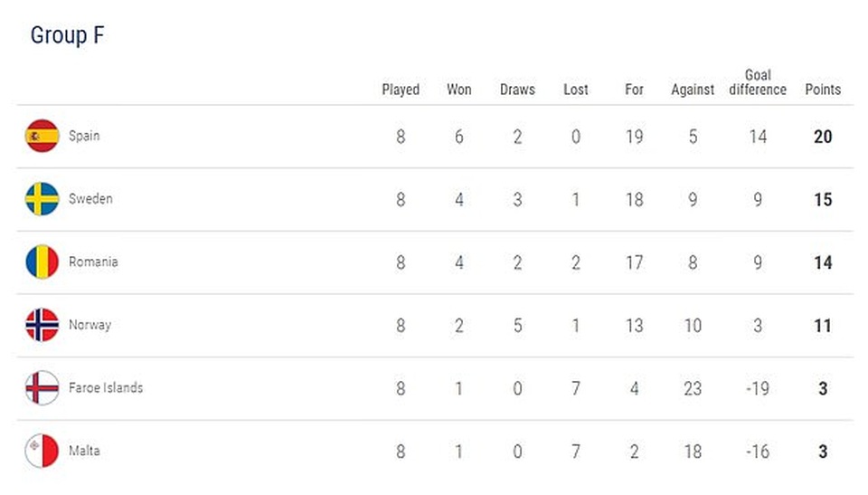868x495 pixels.
Task: Click the Sweden flag icon
Action: pos(42,199)
